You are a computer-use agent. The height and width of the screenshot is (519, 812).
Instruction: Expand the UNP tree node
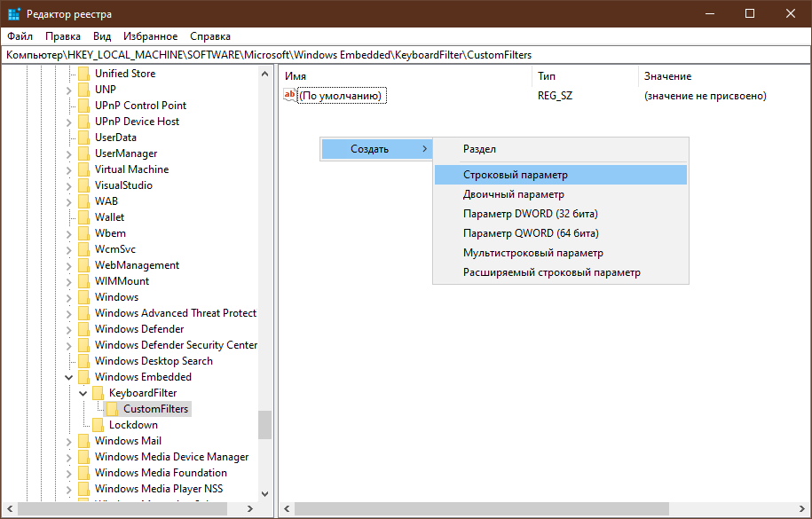(69, 90)
